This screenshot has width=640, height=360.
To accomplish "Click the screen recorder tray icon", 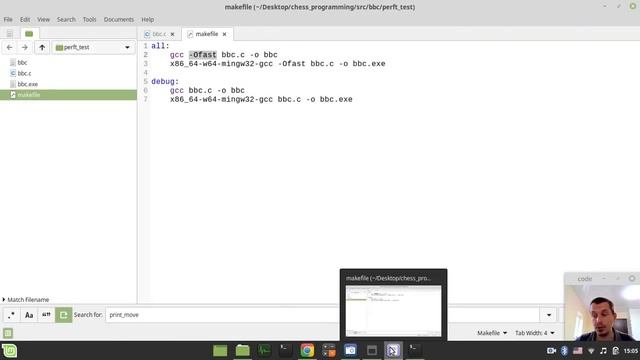I will click(551, 351).
